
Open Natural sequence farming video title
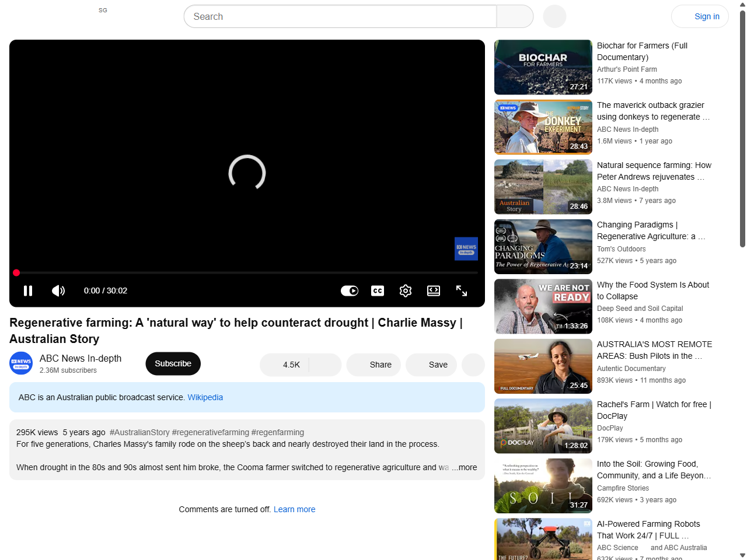654,171
